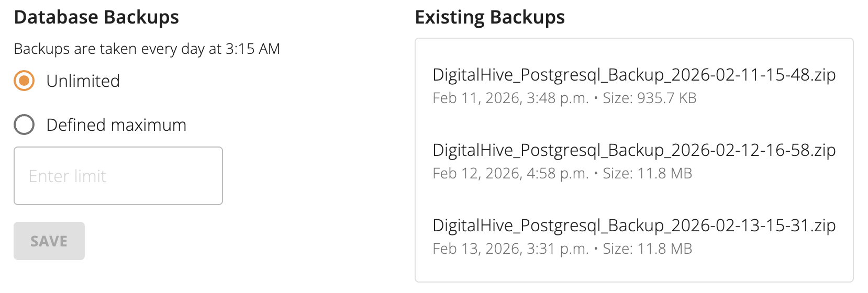Click the Feb 13, 2026, 3:31 p.m. timestamp
The width and height of the screenshot is (868, 293).
click(510, 249)
